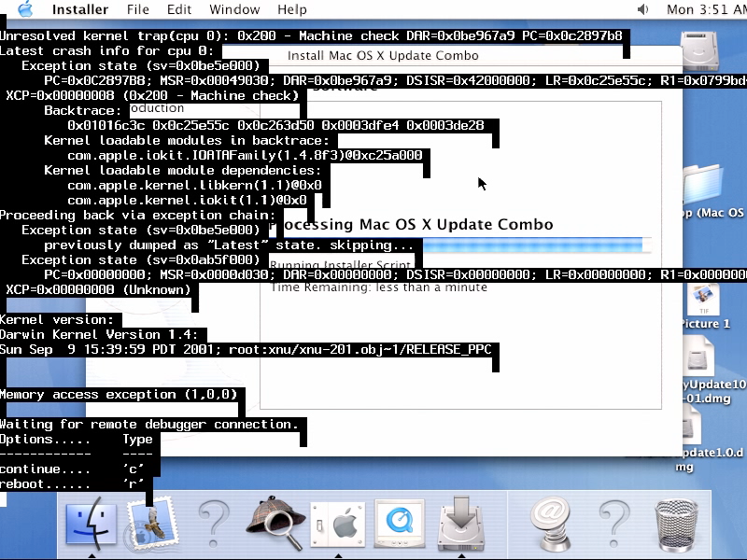Click the question mark Dock icon beside Trash
This screenshot has width=747, height=560.
click(614, 524)
